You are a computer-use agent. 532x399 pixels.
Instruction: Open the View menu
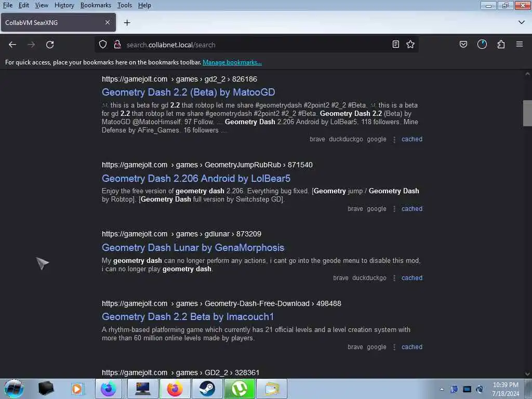click(42, 5)
